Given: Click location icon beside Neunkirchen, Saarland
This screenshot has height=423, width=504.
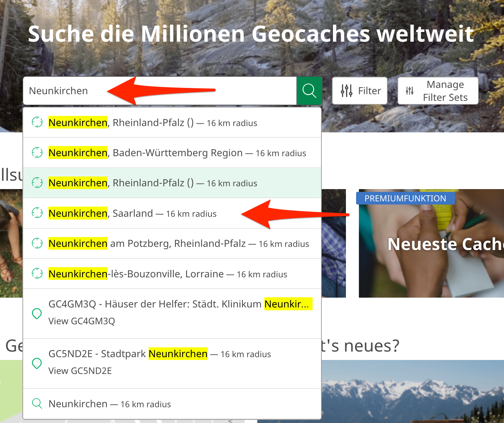Looking at the screenshot, I should pyautogui.click(x=37, y=213).
